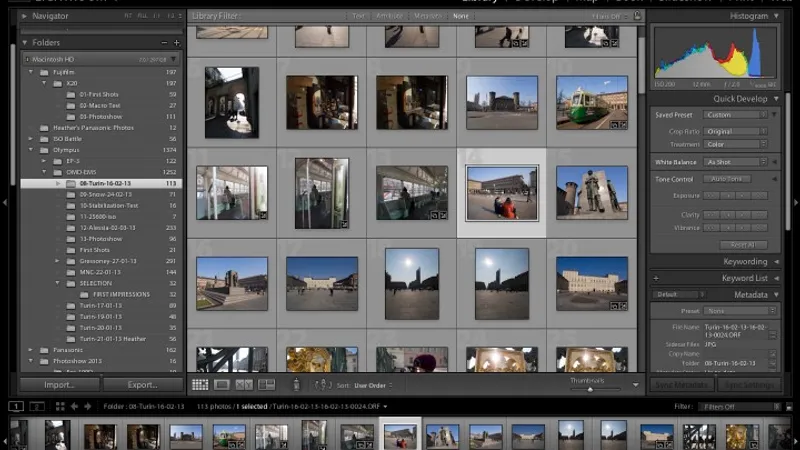The width and height of the screenshot is (800, 450).
Task: Add keyword with plus in Keyword List
Action: (656, 279)
